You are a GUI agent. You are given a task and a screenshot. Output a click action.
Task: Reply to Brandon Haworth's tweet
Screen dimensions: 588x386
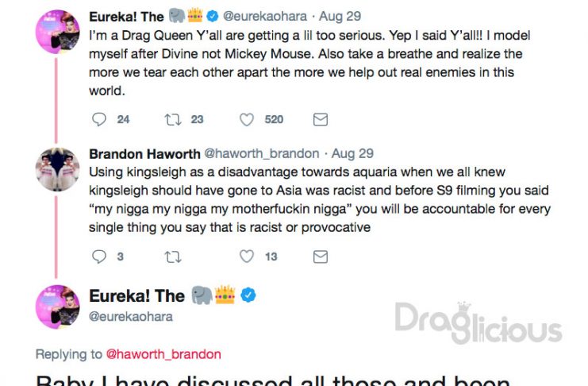click(99, 257)
